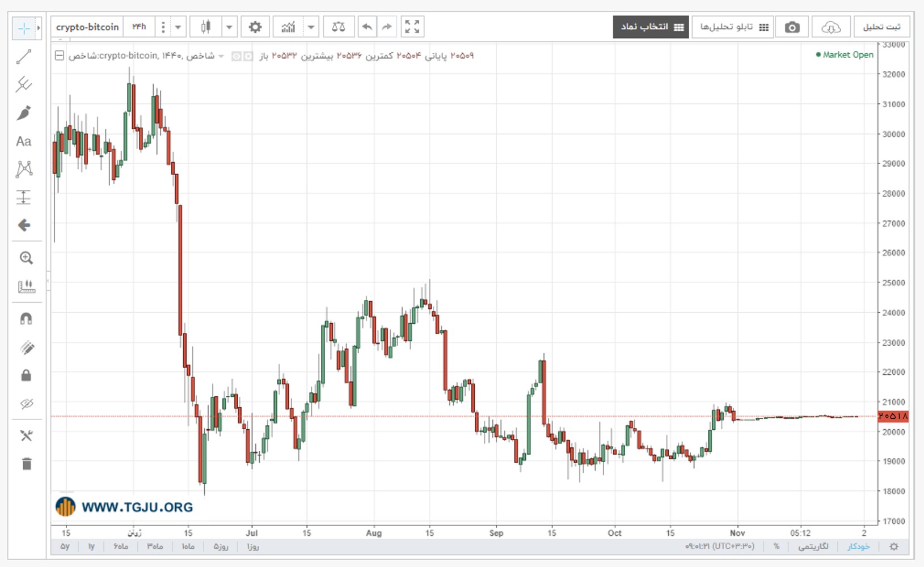Select the Aa text annotation tool
The width and height of the screenshot is (924, 567).
coord(24,141)
